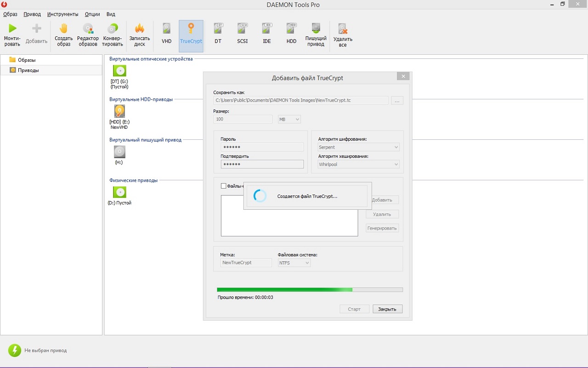Select the VHD toolbar icon
This screenshot has height=368, width=588.
(x=166, y=29)
